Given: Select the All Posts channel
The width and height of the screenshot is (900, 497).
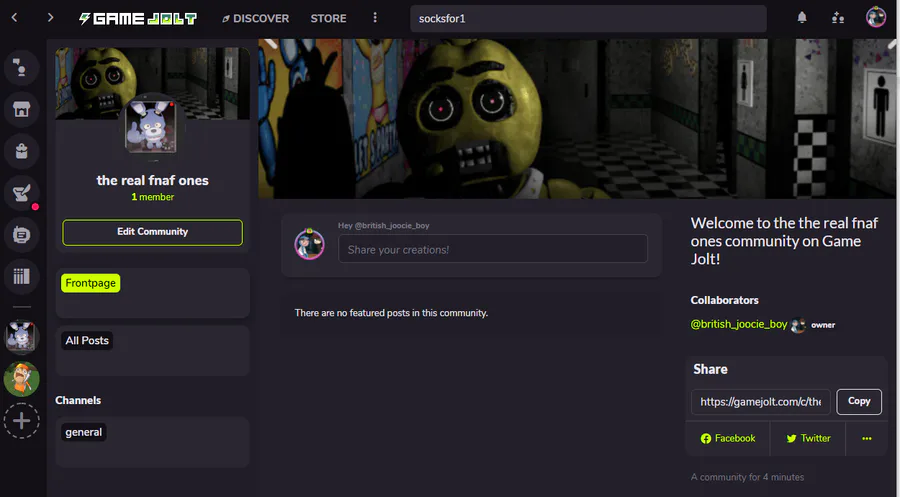Looking at the screenshot, I should pyautogui.click(x=87, y=340).
